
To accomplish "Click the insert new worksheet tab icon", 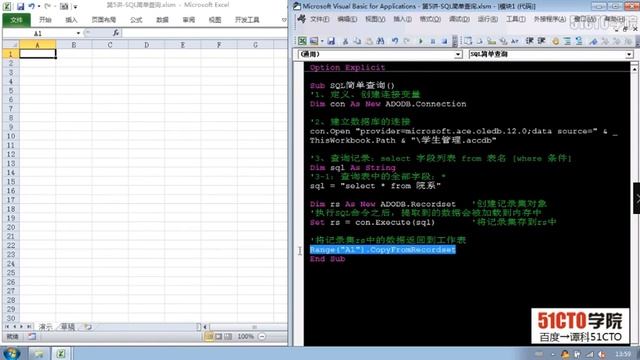I will [x=88, y=327].
